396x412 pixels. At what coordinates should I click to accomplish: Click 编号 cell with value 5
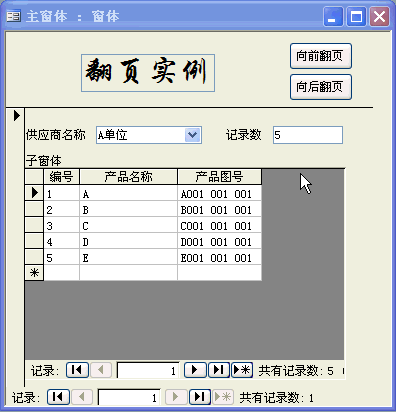(61, 257)
